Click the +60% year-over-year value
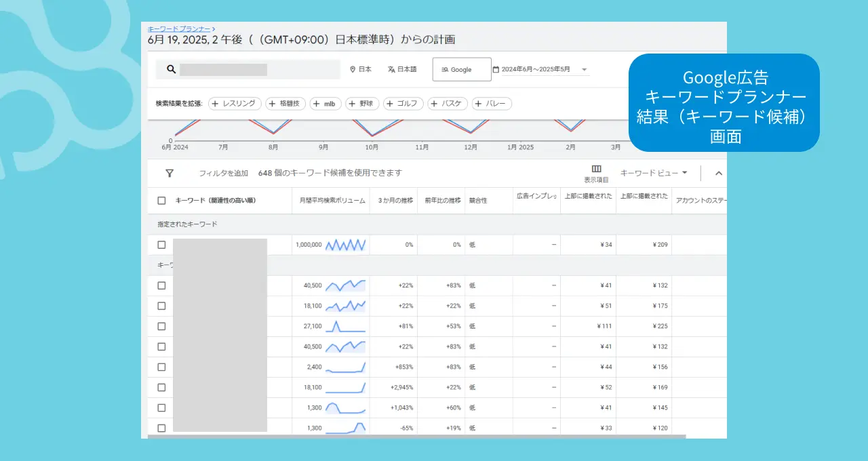The image size is (868, 461). pyautogui.click(x=454, y=407)
